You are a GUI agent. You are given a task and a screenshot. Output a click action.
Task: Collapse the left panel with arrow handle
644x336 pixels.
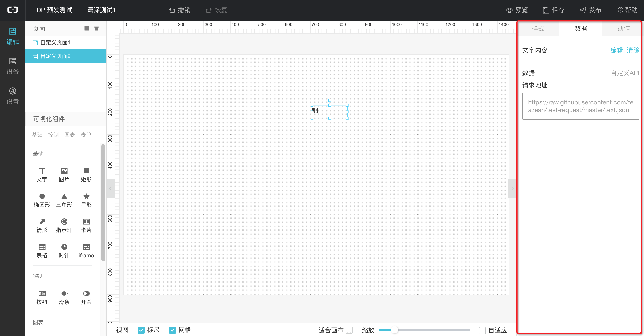click(x=111, y=189)
